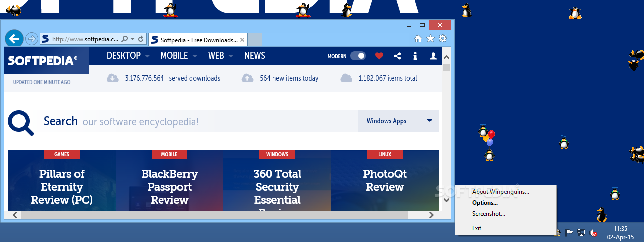644x242 pixels.
Task: Choose Options... in the tray menu
Action: pos(485,203)
